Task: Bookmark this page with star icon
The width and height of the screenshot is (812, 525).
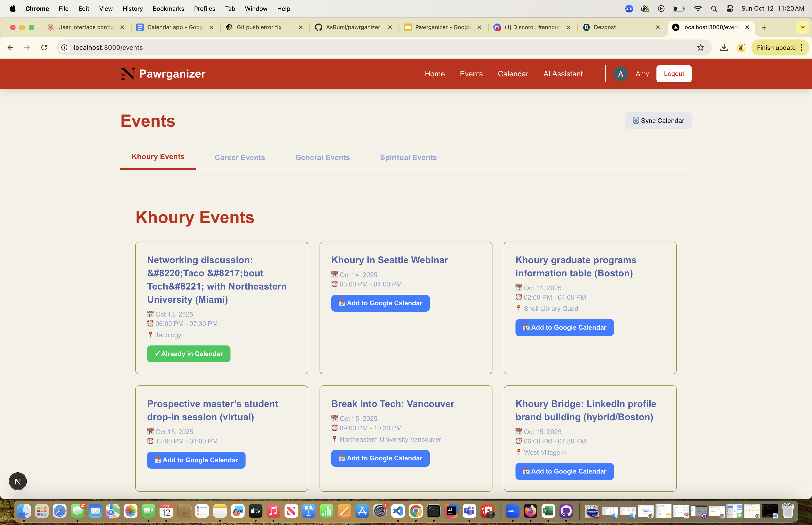Action: point(700,47)
